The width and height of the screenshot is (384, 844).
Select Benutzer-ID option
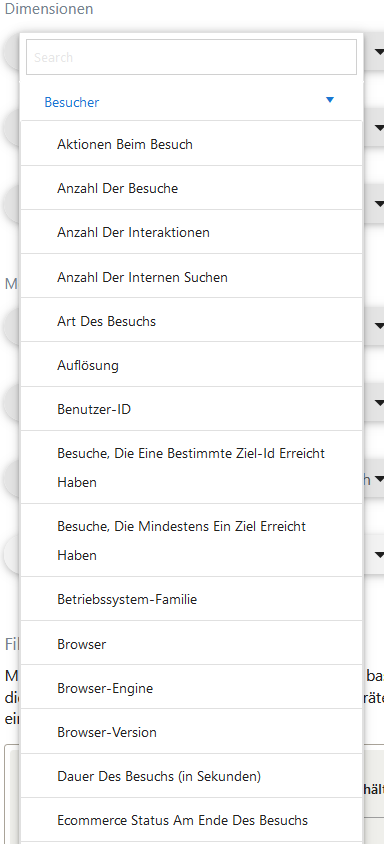(x=191, y=409)
